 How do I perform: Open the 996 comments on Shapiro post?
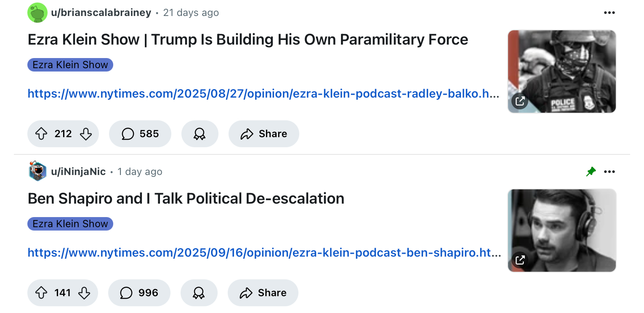(139, 293)
